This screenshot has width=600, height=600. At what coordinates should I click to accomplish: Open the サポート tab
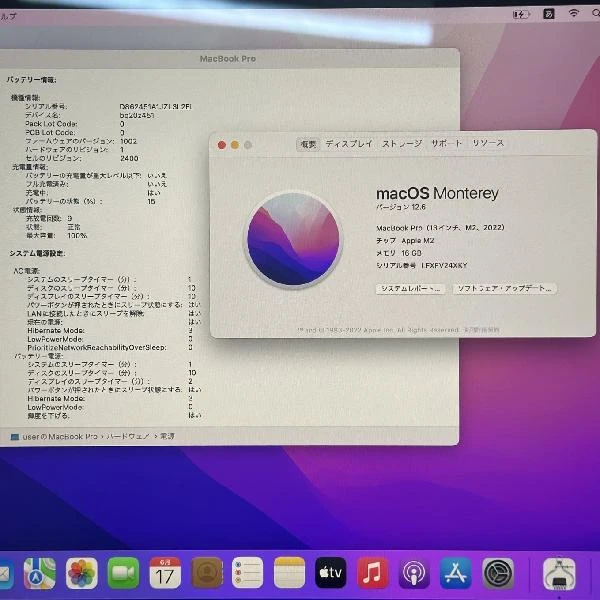(x=446, y=143)
